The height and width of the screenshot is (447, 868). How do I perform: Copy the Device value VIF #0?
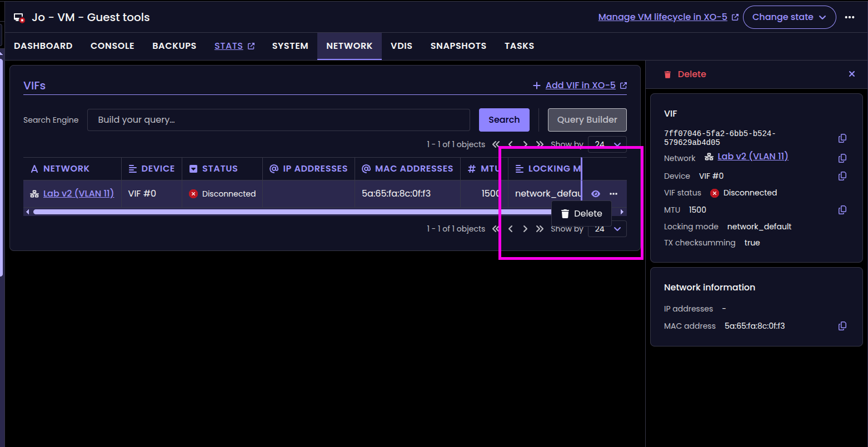click(842, 176)
